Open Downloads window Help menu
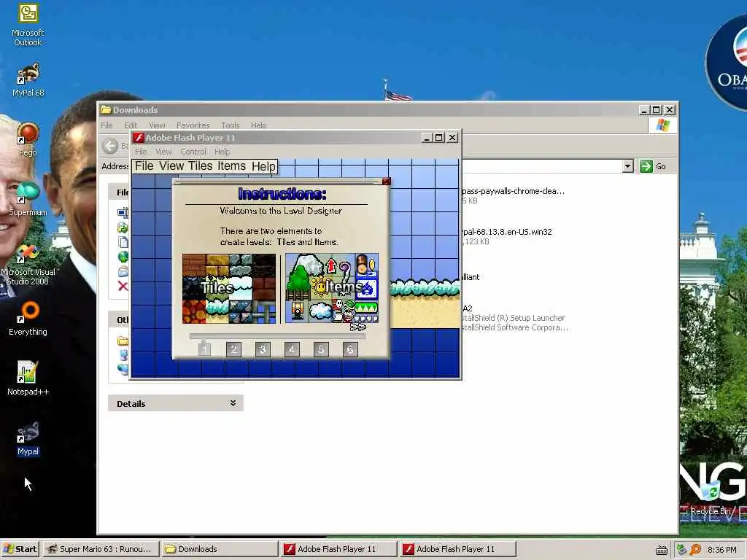Viewport: 747px width, 560px height. pyautogui.click(x=259, y=125)
